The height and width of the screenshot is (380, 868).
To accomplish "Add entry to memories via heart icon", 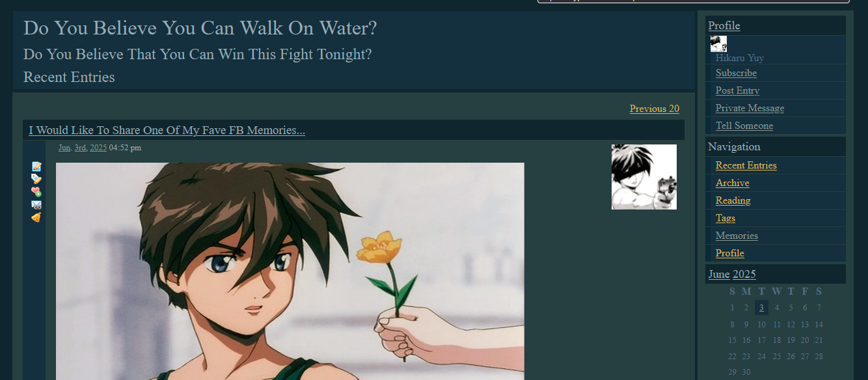I will 36,191.
